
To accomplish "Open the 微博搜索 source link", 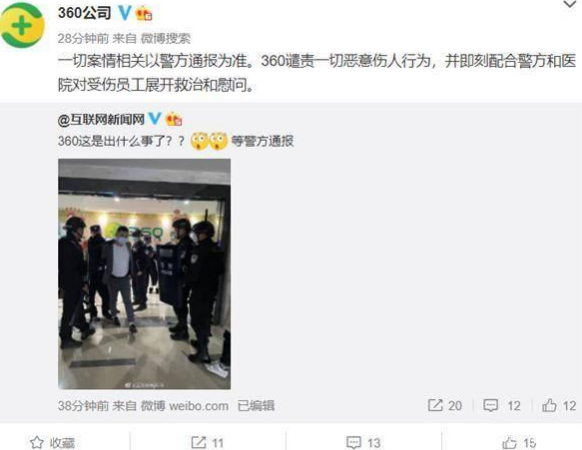I will (166, 38).
